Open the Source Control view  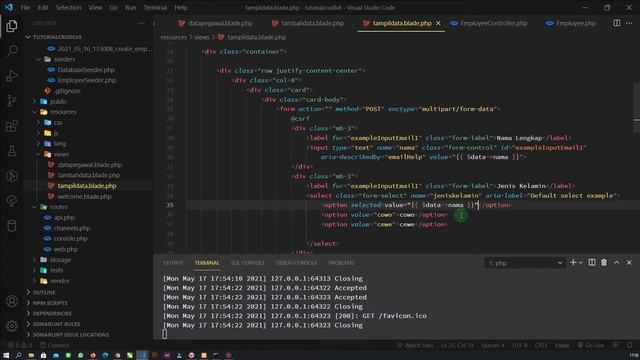tap(11, 101)
